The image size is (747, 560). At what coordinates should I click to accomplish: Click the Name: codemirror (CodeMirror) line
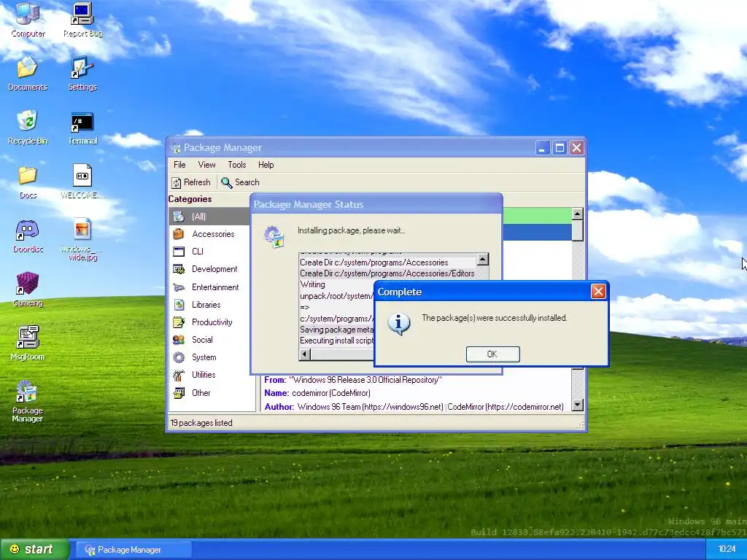click(317, 393)
